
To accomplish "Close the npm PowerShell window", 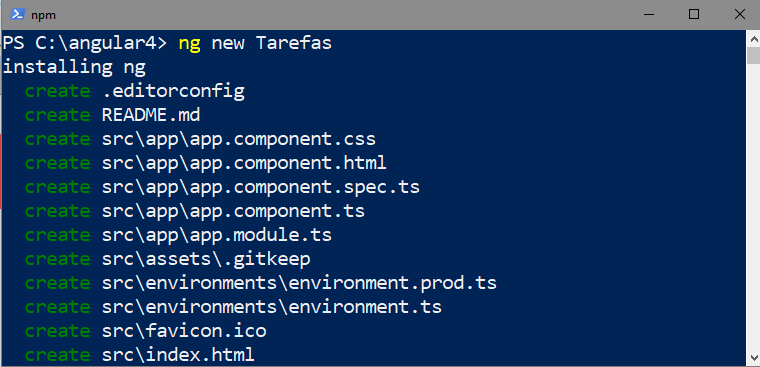I will (x=739, y=15).
